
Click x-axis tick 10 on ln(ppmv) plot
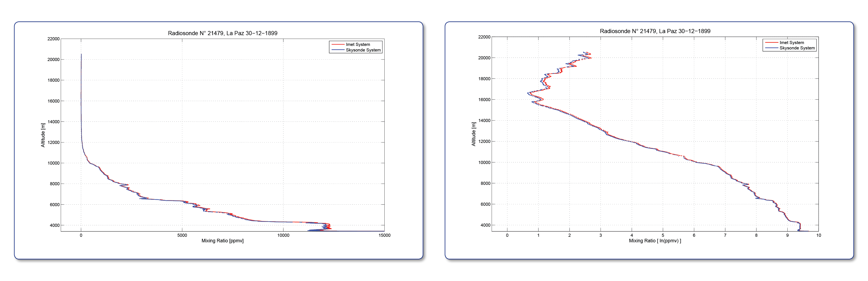pos(818,235)
